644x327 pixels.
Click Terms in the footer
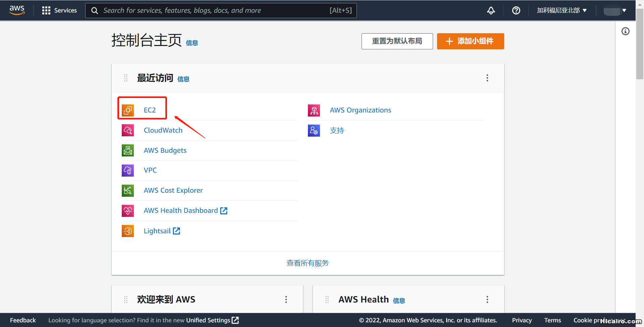(553, 320)
